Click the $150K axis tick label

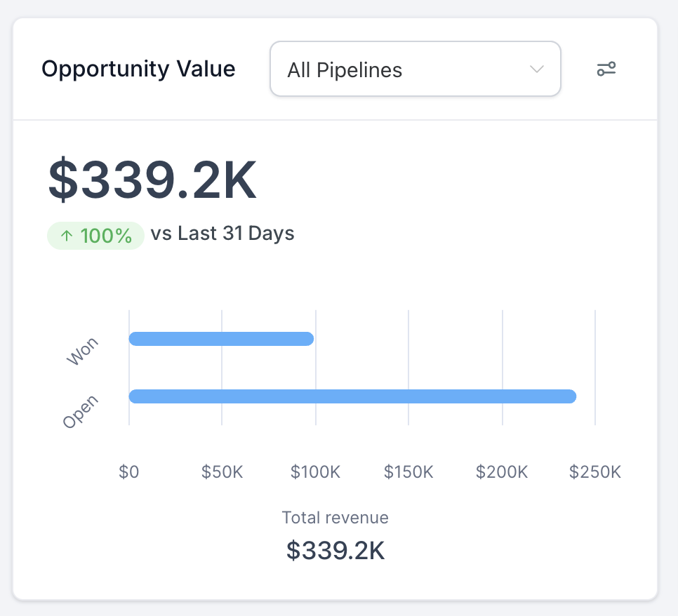point(408,472)
